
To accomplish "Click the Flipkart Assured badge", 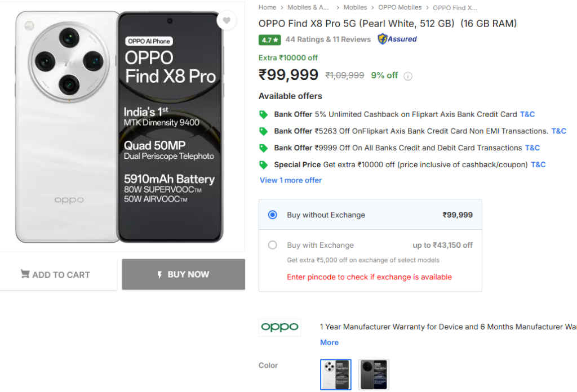I will point(397,39).
